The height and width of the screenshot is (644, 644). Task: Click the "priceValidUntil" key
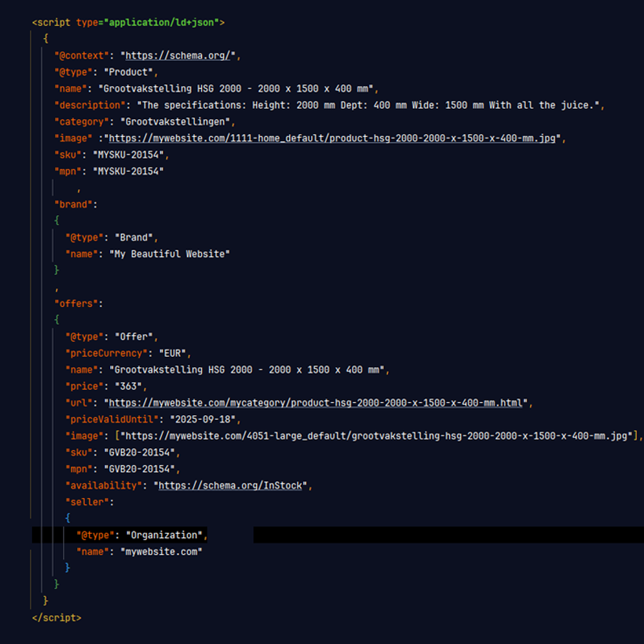111,419
